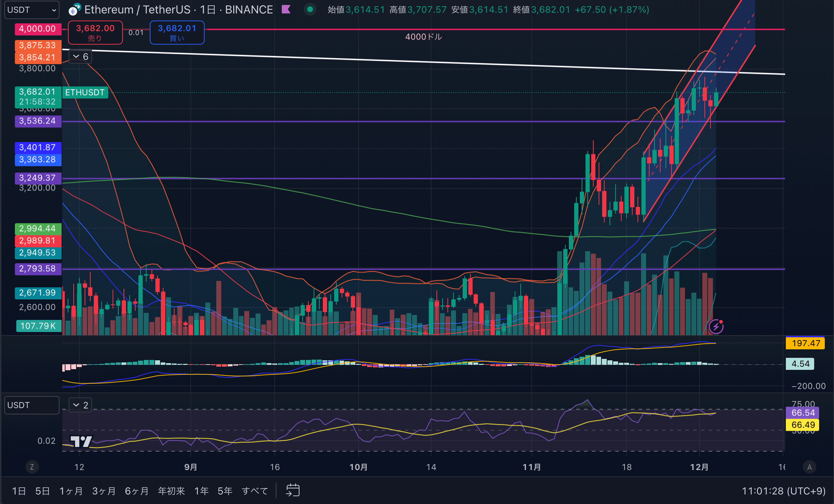
Task: Click the 11月 label on time axis
Action: click(532, 467)
